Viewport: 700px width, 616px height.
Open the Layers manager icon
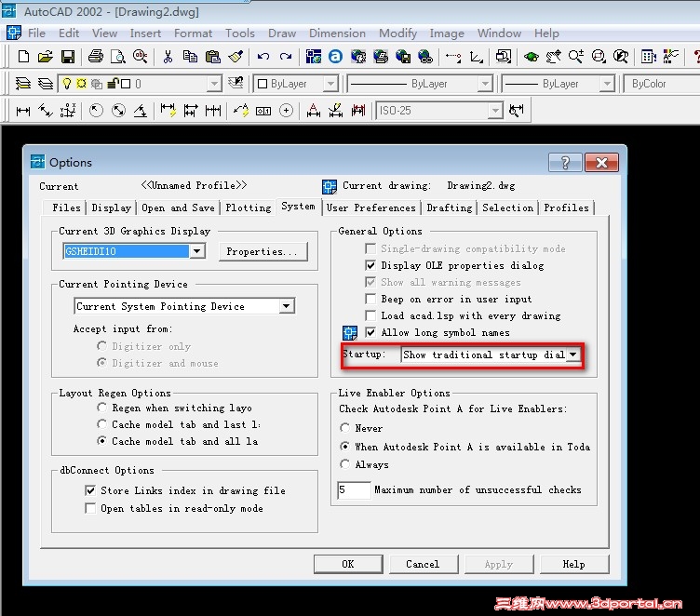point(23,84)
